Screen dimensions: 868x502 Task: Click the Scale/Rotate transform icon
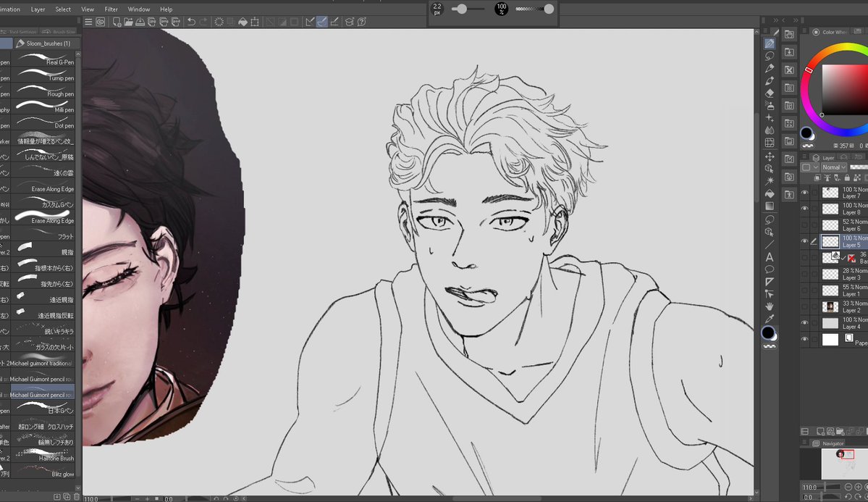pos(255,22)
